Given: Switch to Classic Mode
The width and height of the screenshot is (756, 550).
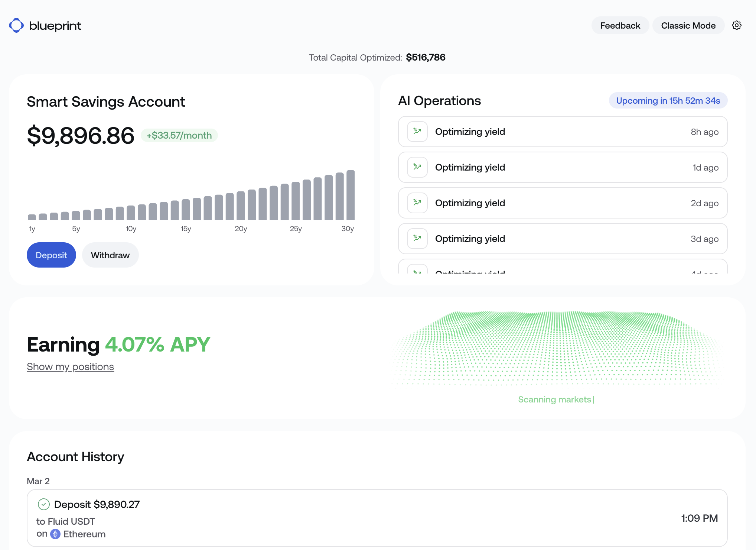Looking at the screenshot, I should pos(688,26).
